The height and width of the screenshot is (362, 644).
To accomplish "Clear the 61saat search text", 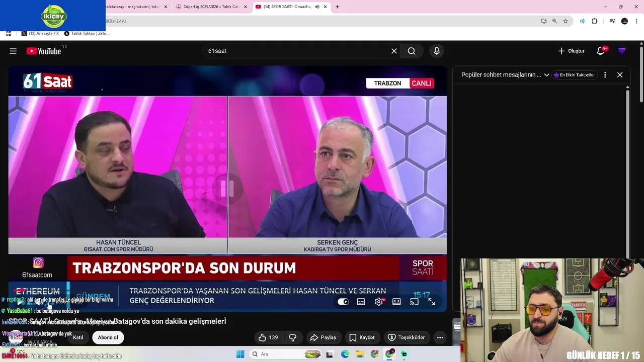I will tap(394, 51).
